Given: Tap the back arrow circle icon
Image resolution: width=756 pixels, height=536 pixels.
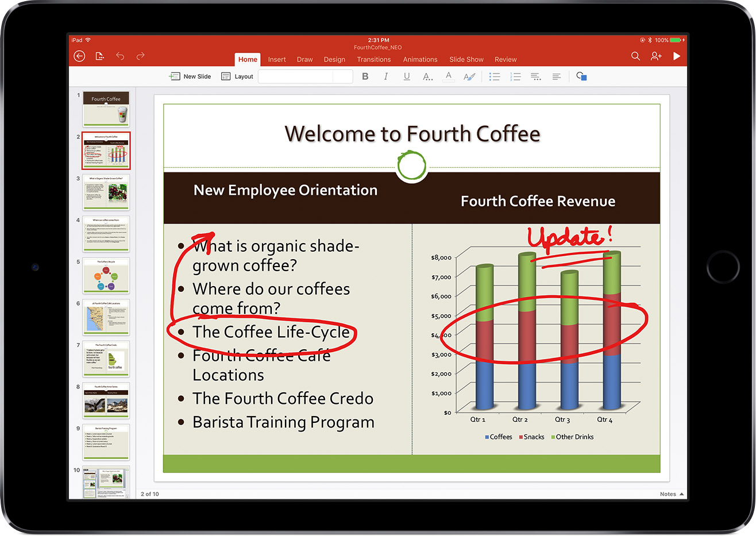Looking at the screenshot, I should (x=79, y=56).
